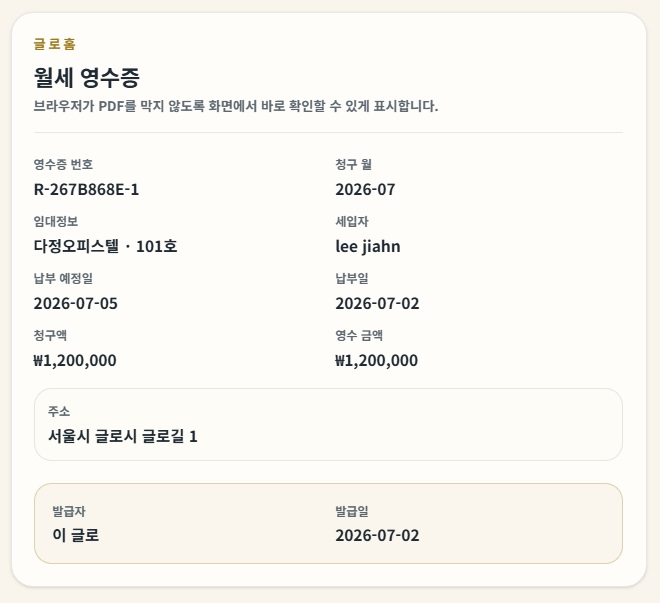Click the PDF notice subtitle text
Image resolution: width=660 pixels, height=603 pixels.
click(x=236, y=106)
